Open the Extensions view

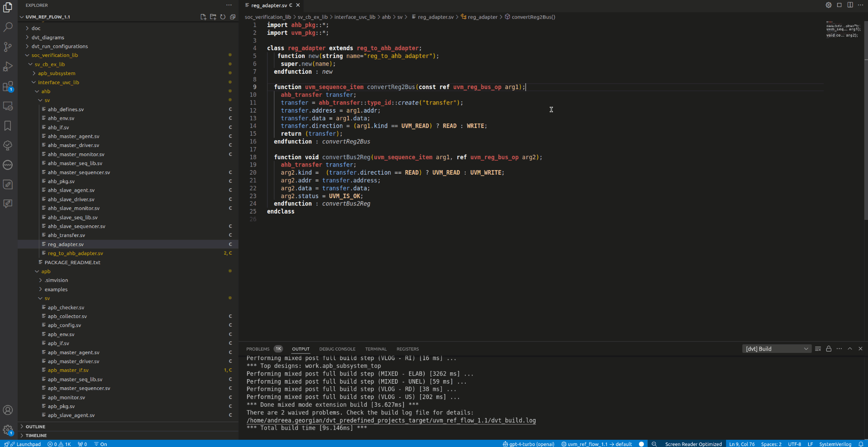8,86
